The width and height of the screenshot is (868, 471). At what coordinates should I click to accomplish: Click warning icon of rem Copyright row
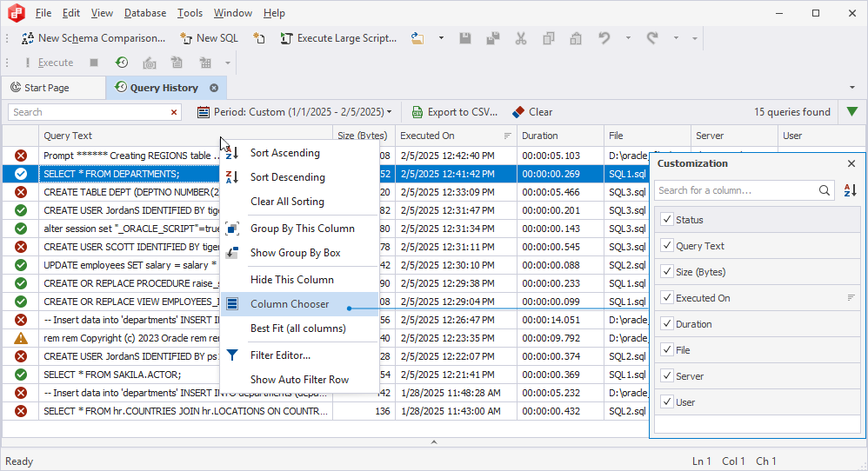tap(21, 338)
